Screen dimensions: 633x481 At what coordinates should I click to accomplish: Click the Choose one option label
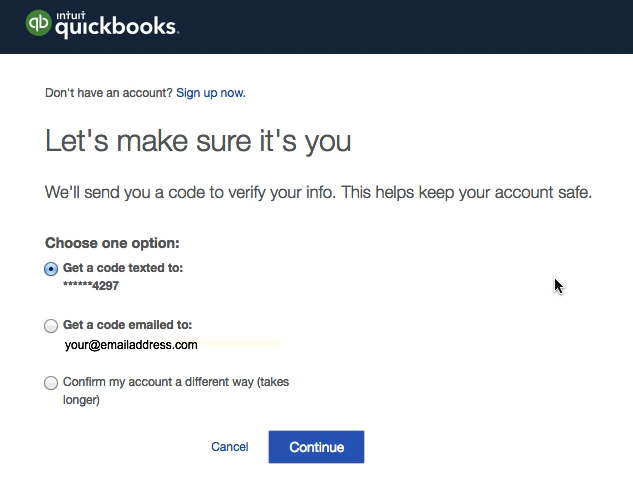click(x=112, y=243)
